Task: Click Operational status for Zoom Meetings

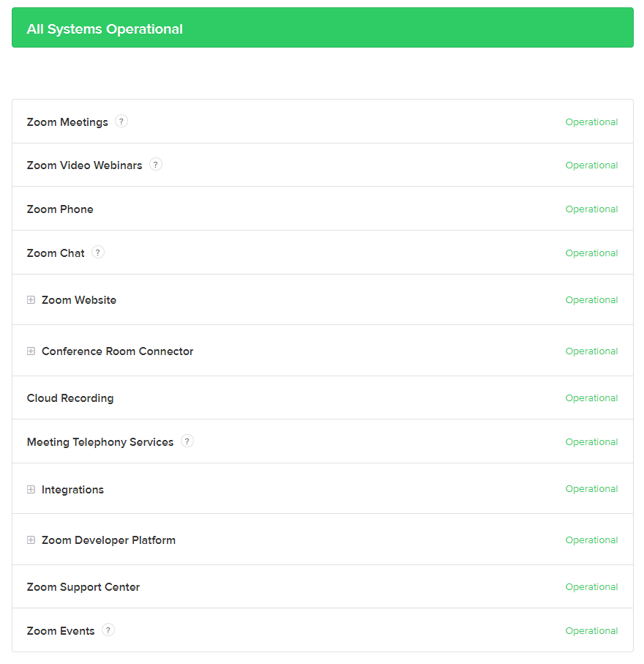Action: coord(591,122)
